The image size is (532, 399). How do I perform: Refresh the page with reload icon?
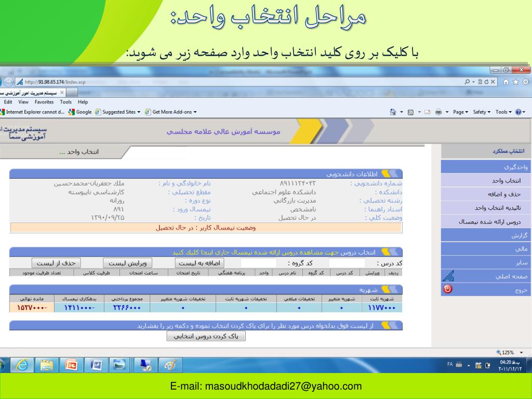[486, 82]
